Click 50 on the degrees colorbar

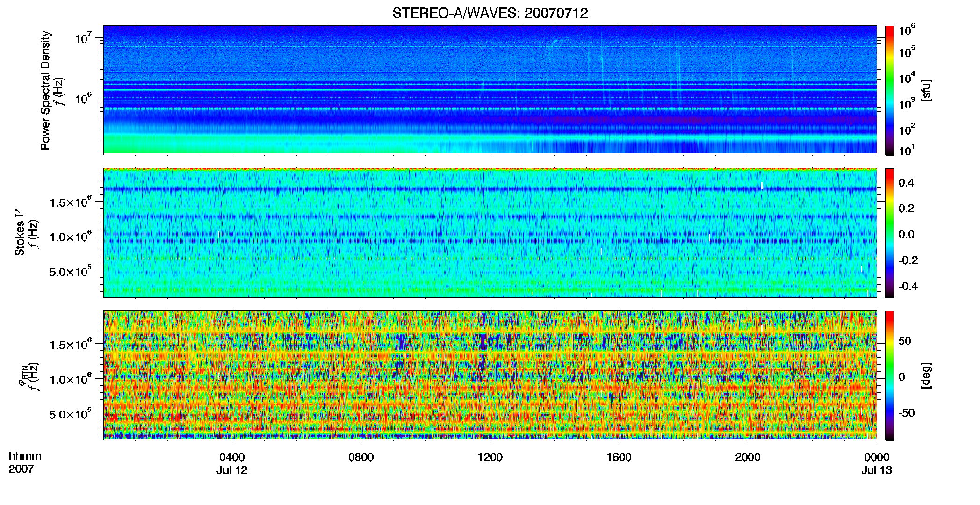point(905,340)
